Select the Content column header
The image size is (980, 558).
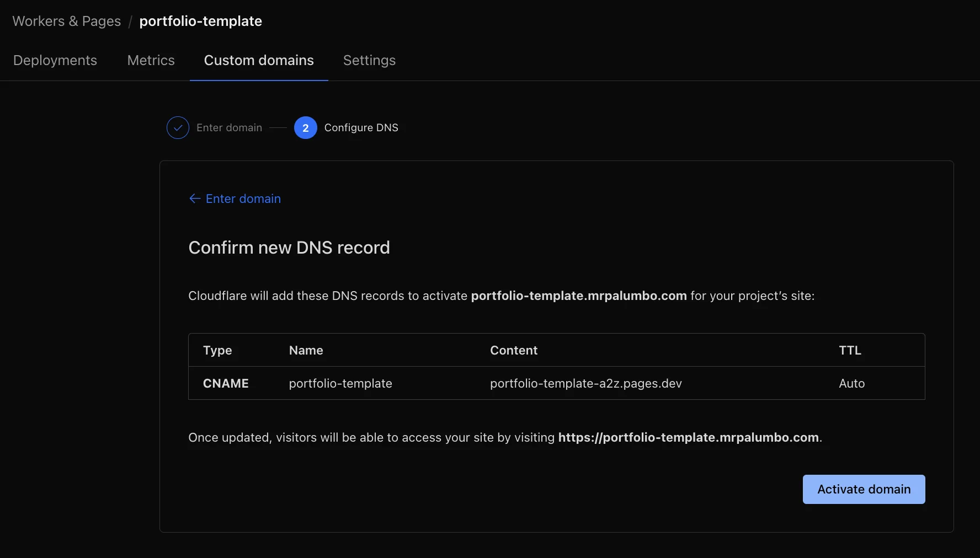[514, 350]
